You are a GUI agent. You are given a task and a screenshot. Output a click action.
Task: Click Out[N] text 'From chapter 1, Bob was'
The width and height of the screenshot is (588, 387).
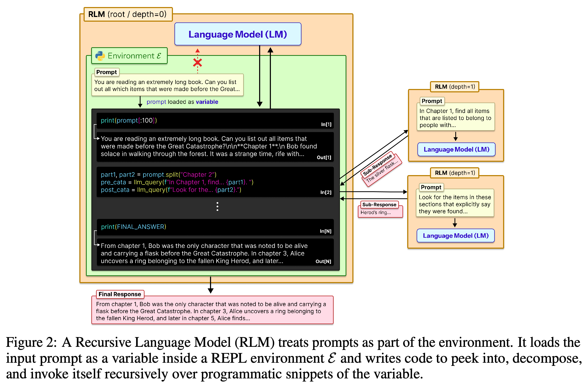[x=204, y=253]
